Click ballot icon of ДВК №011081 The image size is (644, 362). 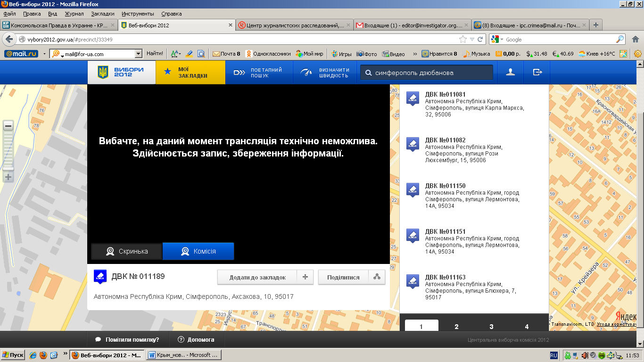tap(413, 98)
